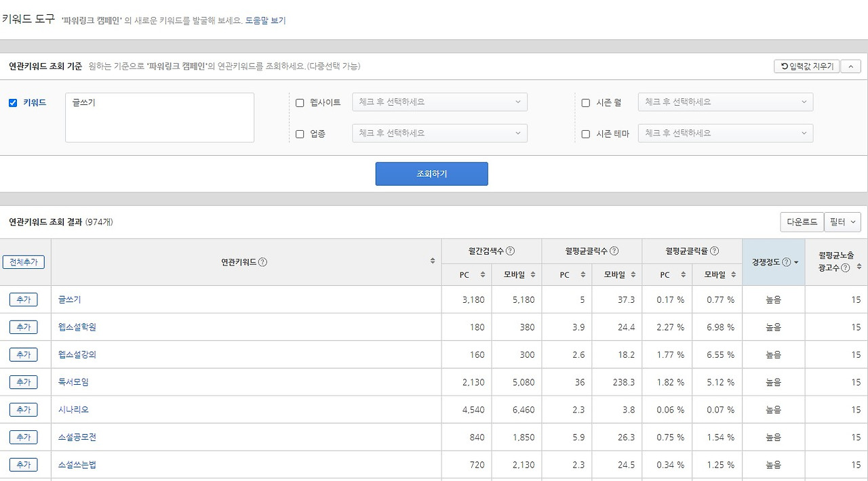Click the 월평균클릭수 header label
The image size is (868, 481).
(x=587, y=251)
